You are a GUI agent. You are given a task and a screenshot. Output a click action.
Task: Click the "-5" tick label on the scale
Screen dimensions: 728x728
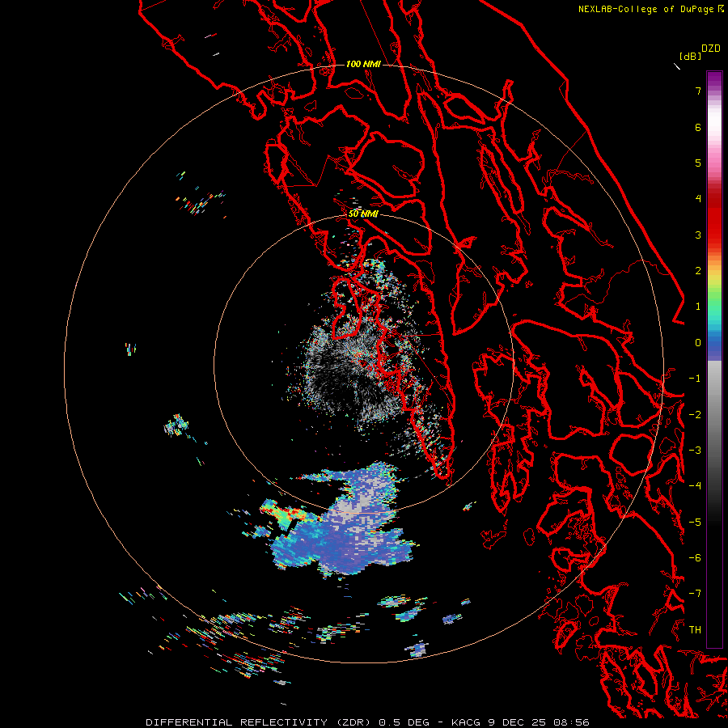tap(695, 523)
